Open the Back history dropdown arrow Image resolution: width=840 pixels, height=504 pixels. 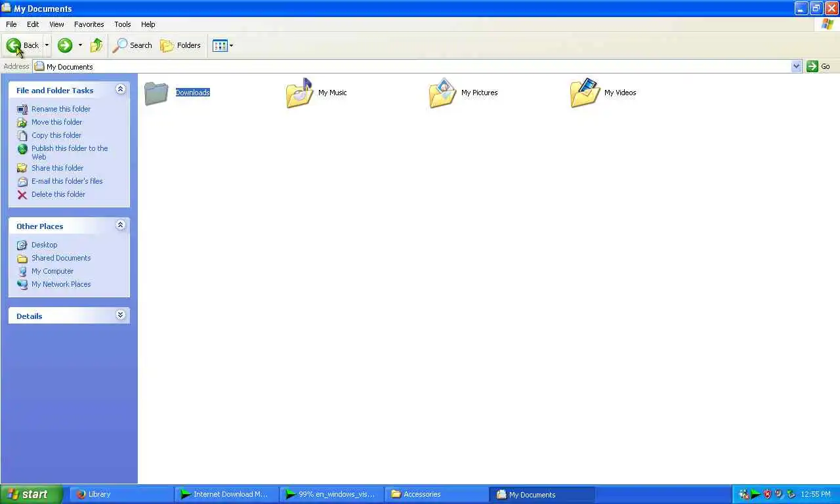click(47, 45)
